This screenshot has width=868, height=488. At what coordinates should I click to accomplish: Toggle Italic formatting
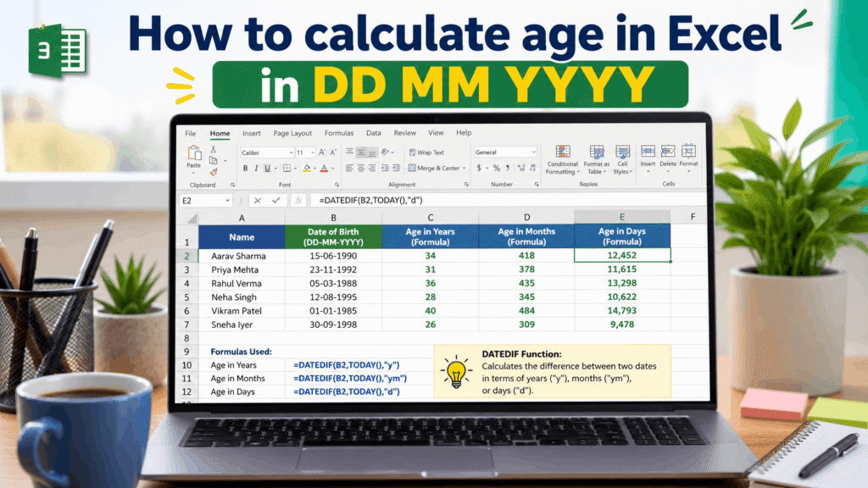click(x=256, y=169)
